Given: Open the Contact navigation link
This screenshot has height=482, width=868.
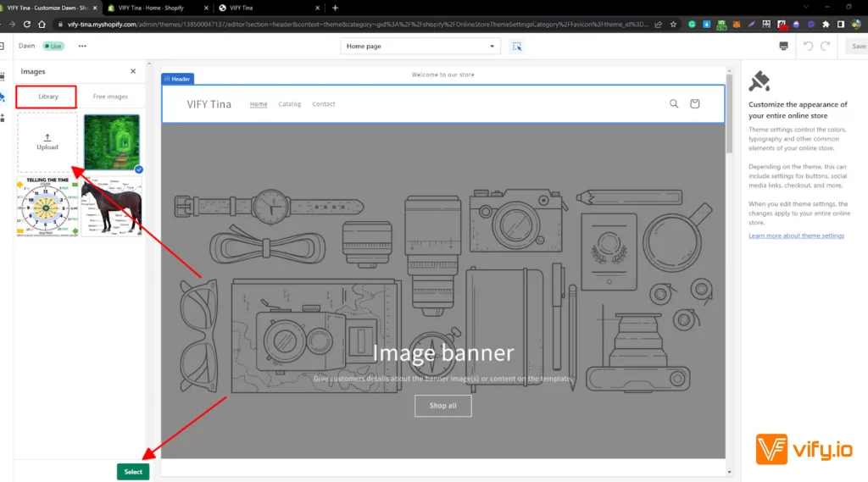Looking at the screenshot, I should click(323, 104).
